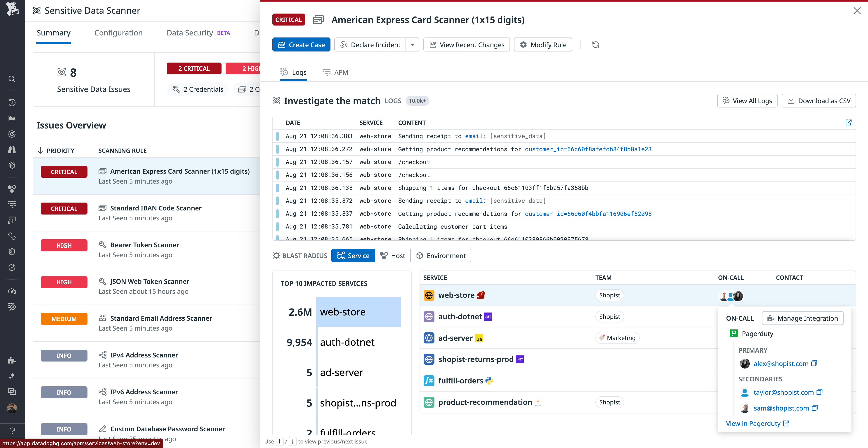Image resolution: width=868 pixels, height=448 pixels.
Task: Switch to the APM tab
Action: click(335, 72)
